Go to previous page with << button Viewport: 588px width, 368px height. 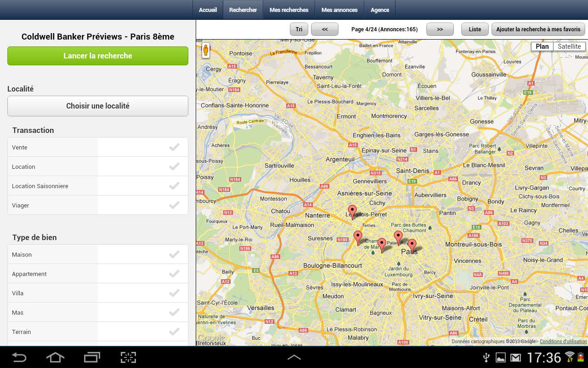325,29
